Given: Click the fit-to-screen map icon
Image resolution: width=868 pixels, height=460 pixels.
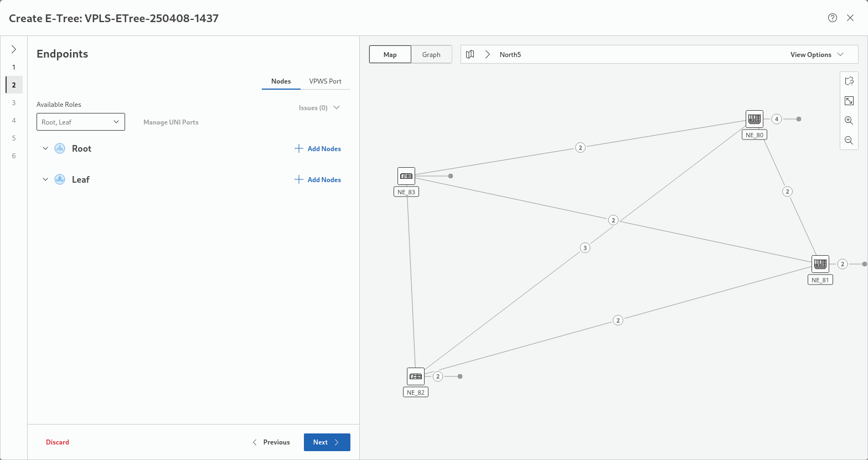Looking at the screenshot, I should pos(849,101).
